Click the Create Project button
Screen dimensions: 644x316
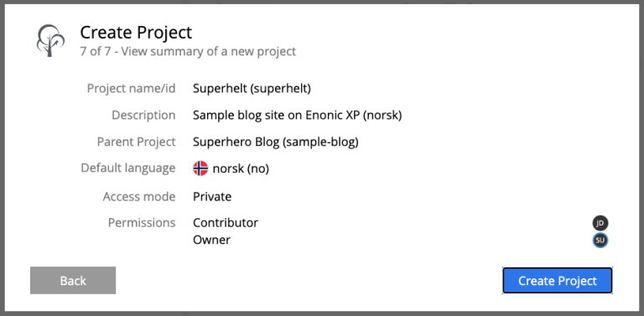click(558, 281)
